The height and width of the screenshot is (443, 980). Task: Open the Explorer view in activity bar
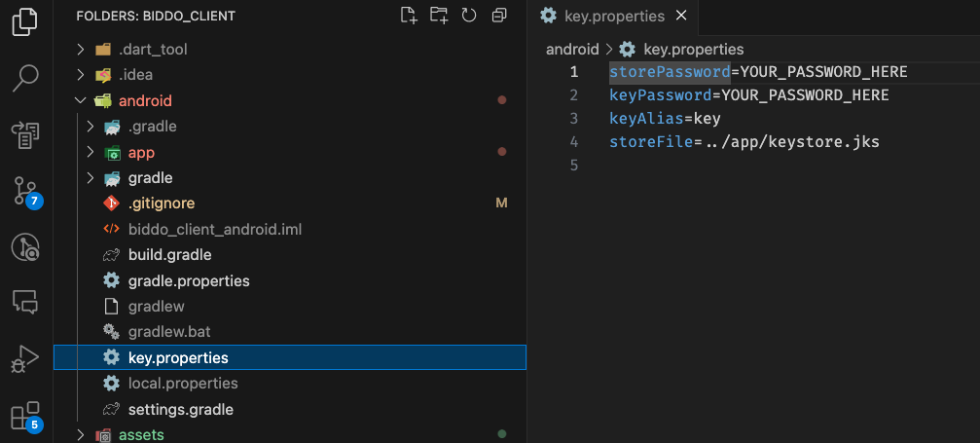(24, 20)
